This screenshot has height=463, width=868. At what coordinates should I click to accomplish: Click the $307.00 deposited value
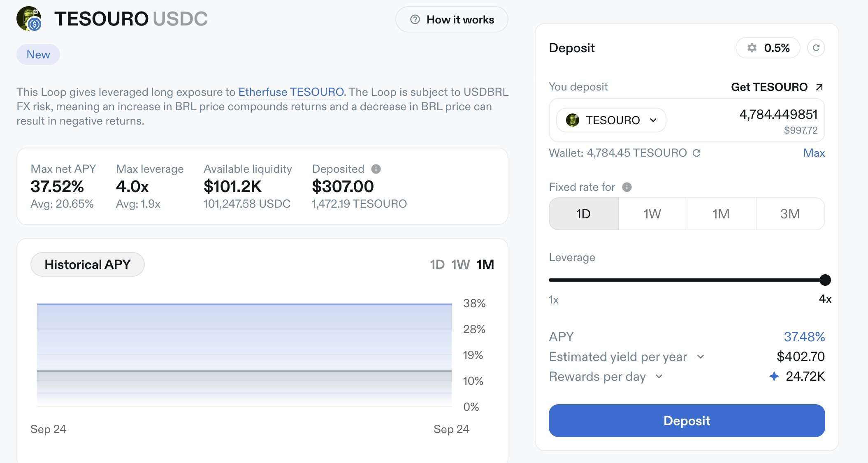click(343, 186)
